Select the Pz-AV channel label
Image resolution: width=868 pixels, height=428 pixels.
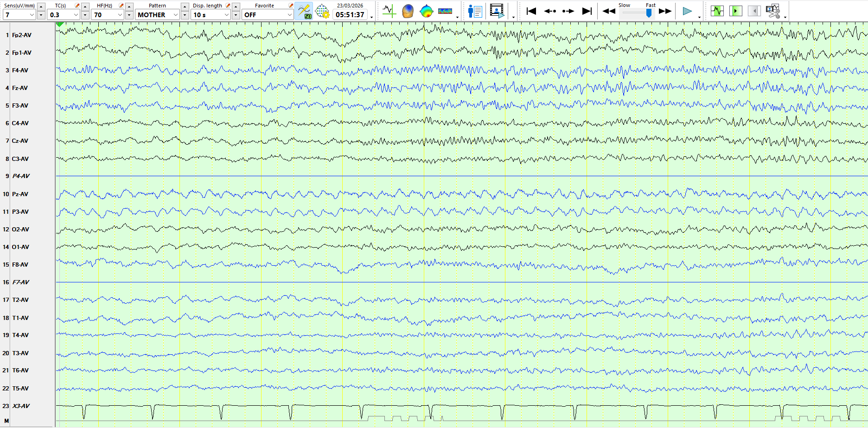pos(20,194)
